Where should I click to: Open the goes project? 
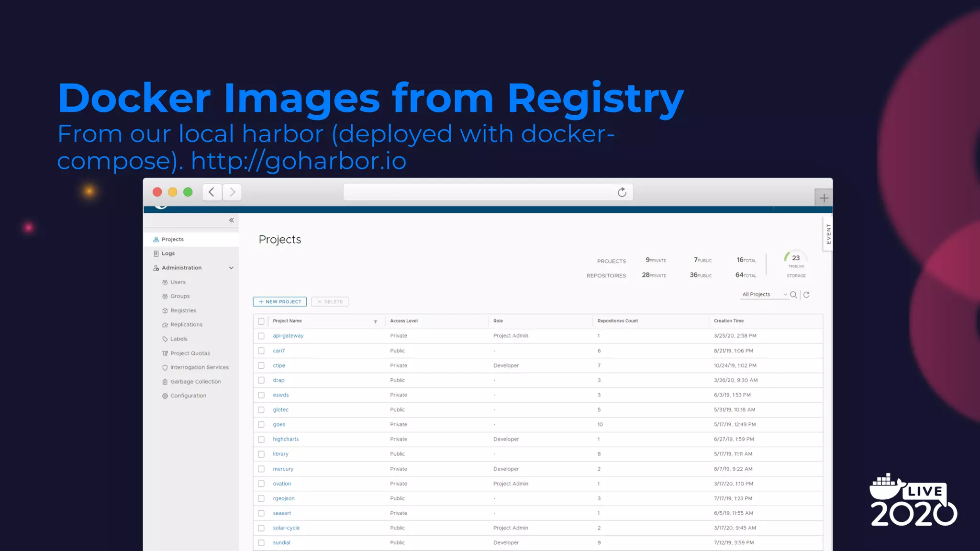click(279, 425)
